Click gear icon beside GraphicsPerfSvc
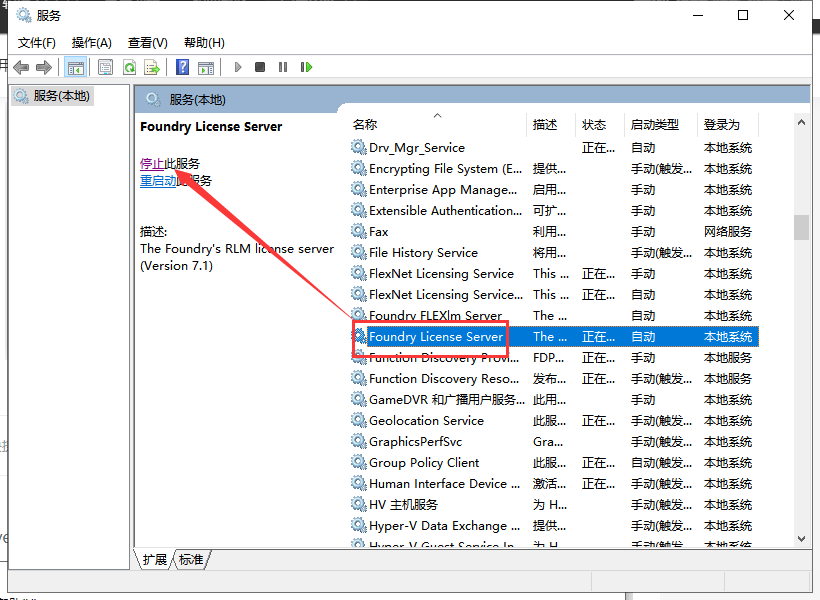 point(358,441)
